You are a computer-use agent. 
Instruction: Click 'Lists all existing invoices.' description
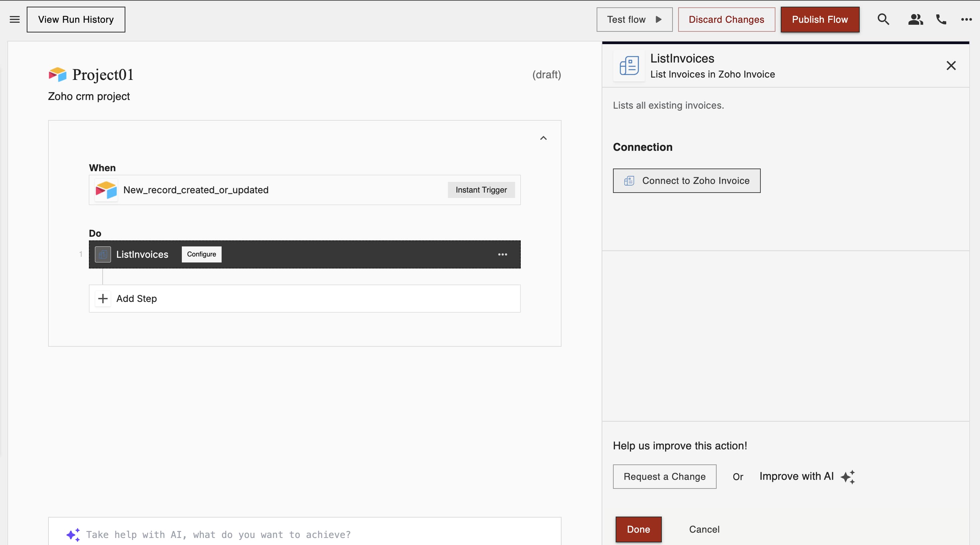pyautogui.click(x=668, y=105)
